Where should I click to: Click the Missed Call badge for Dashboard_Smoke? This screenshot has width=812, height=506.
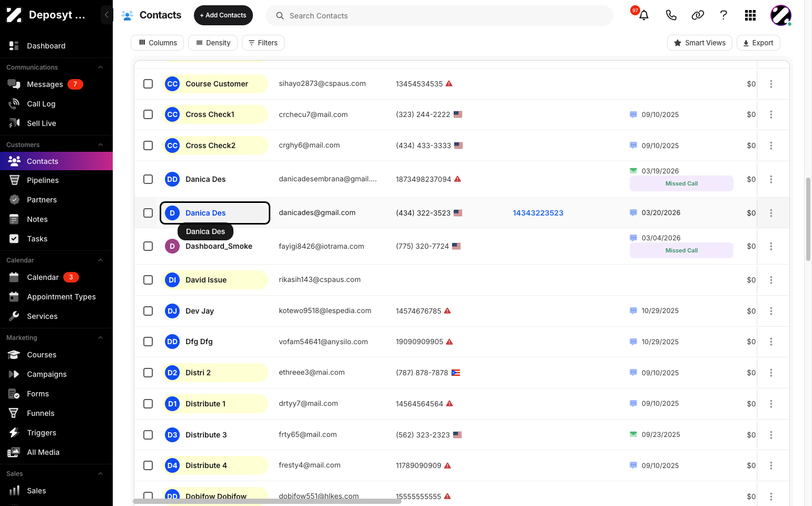(x=681, y=250)
